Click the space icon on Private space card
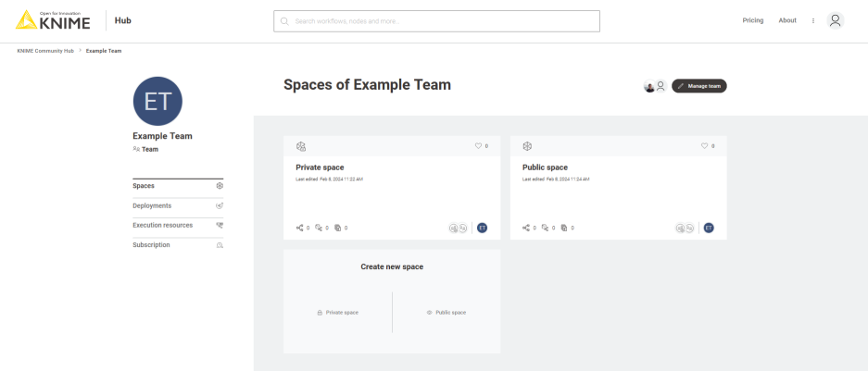This screenshot has width=868, height=371. (x=301, y=146)
